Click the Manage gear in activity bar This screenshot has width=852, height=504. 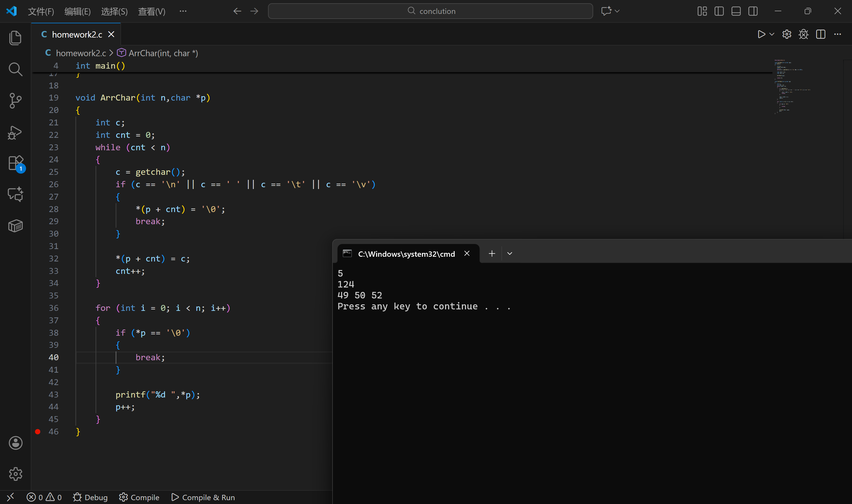(x=15, y=474)
